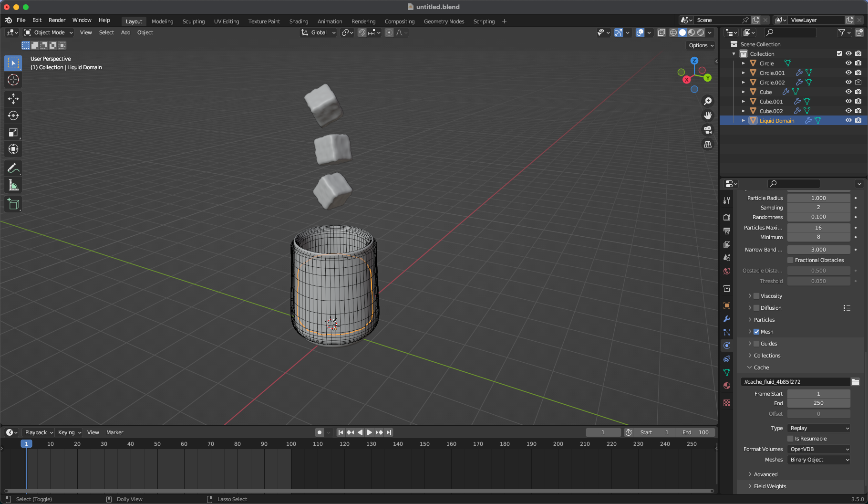The height and width of the screenshot is (504, 868).
Task: Click the Narrow Band value field
Action: 819,250
